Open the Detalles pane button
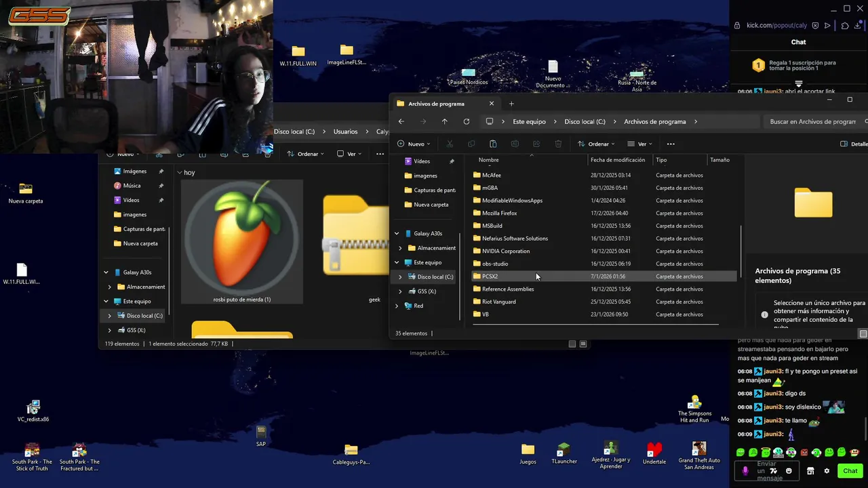Image resolution: width=868 pixels, height=488 pixels. (854, 144)
